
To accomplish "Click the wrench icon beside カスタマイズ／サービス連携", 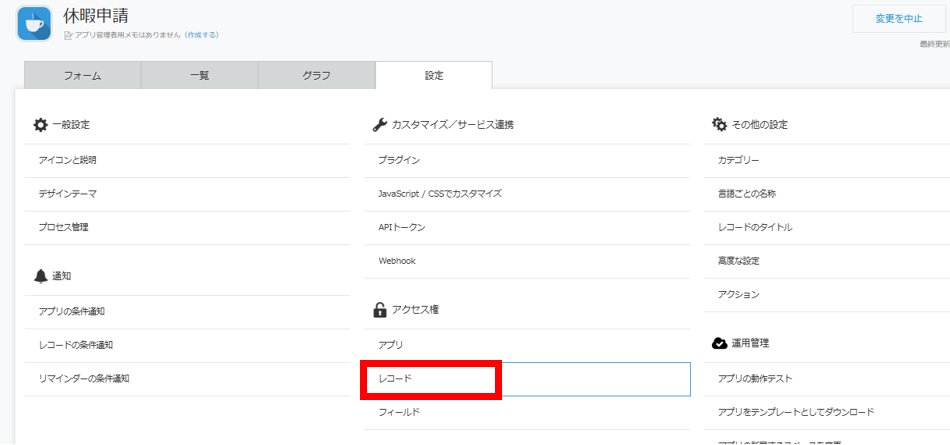I will 379,125.
